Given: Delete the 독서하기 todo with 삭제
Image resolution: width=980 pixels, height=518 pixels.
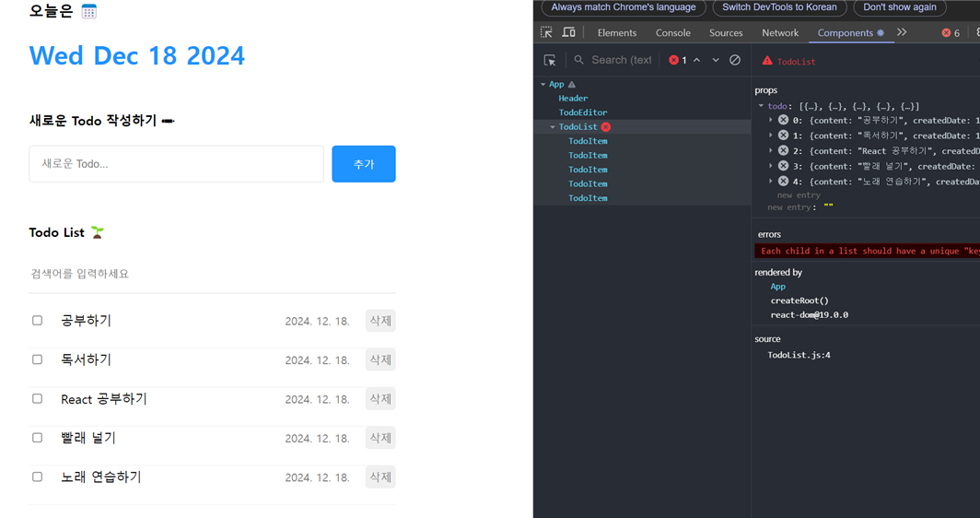Looking at the screenshot, I should (x=380, y=359).
